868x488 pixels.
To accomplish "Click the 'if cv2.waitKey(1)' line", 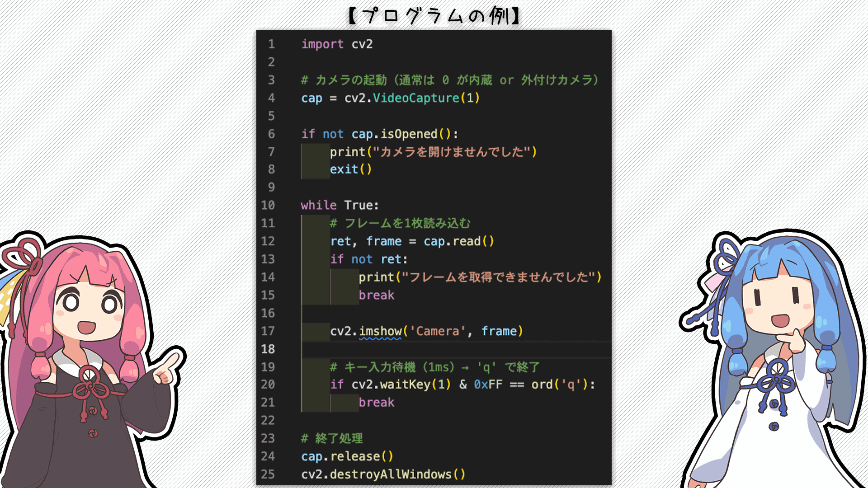I will pyautogui.click(x=462, y=385).
